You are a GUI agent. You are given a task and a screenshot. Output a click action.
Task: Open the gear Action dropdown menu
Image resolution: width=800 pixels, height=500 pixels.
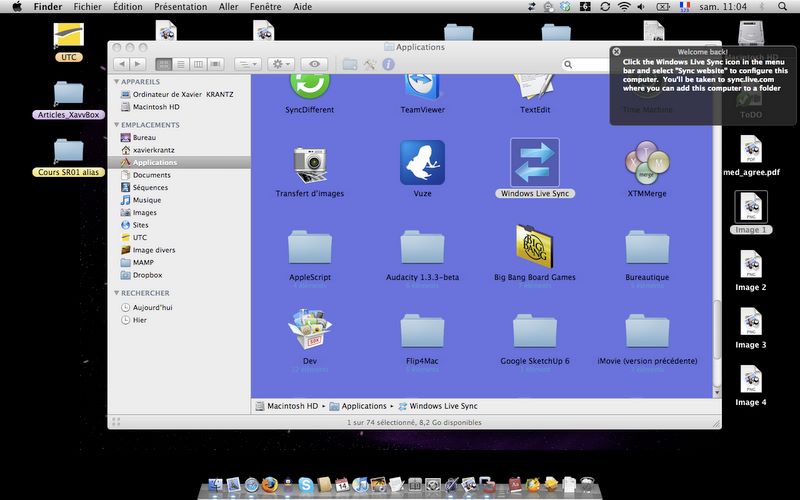tap(281, 64)
